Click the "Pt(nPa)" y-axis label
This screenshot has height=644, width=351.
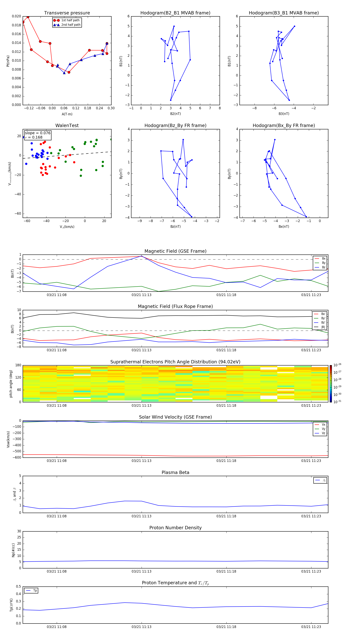tap(8, 61)
